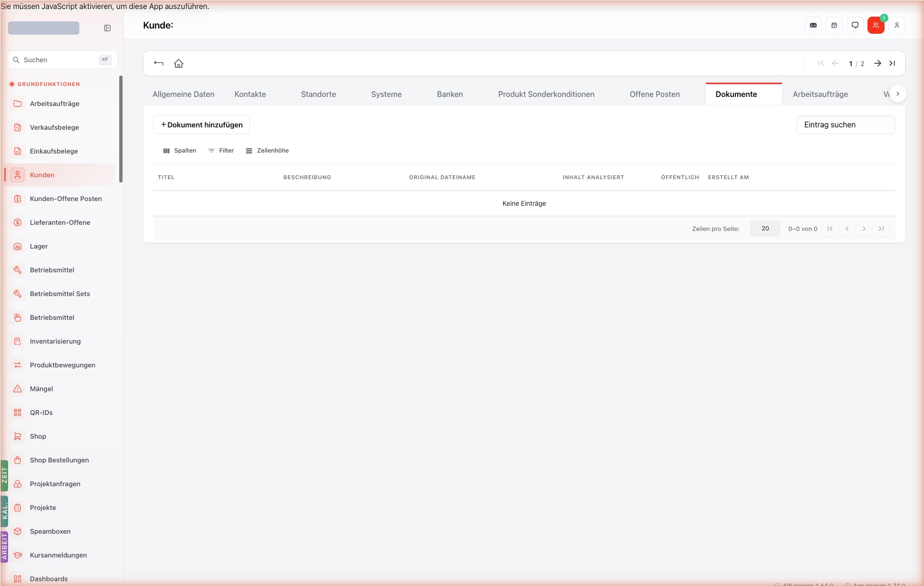Open Shop in the sidebar
Image resolution: width=924 pixels, height=586 pixels.
coord(60,436)
